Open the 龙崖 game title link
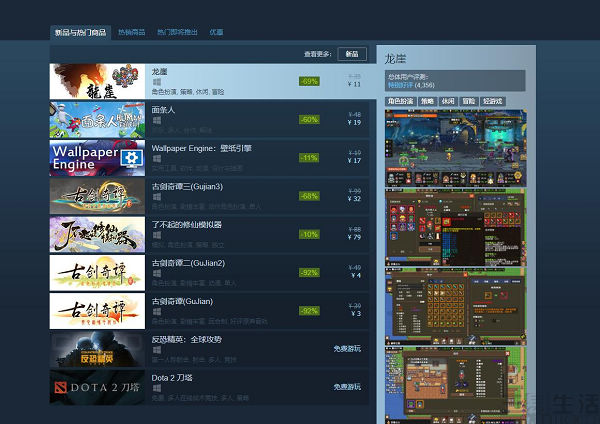Viewport: 600px width, 424px height. pyautogui.click(x=159, y=72)
